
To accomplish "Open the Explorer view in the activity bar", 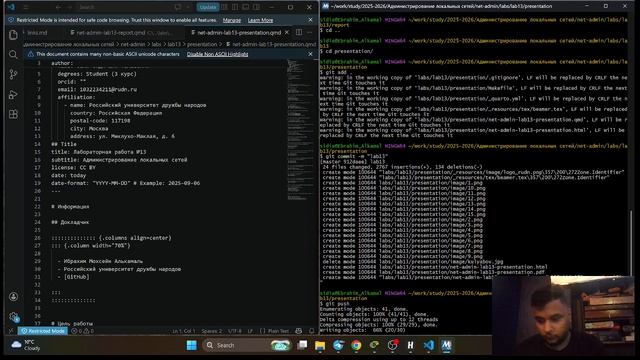I will coord(13,35).
